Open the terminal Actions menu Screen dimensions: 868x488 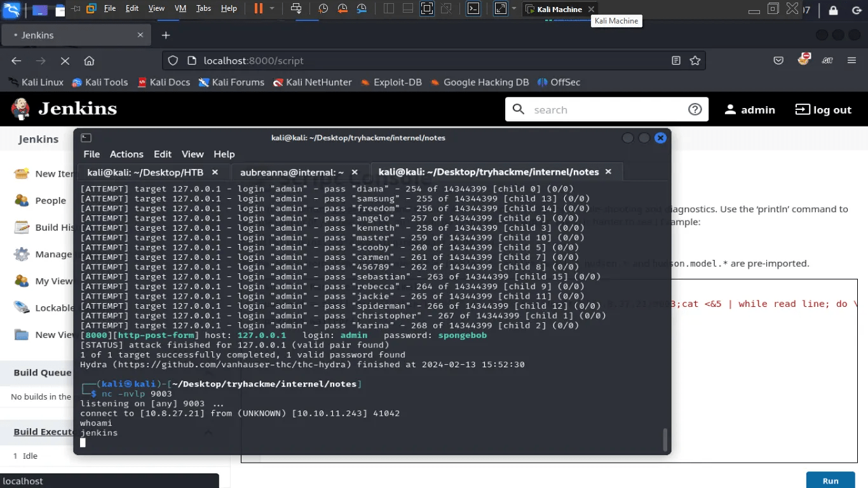point(126,154)
